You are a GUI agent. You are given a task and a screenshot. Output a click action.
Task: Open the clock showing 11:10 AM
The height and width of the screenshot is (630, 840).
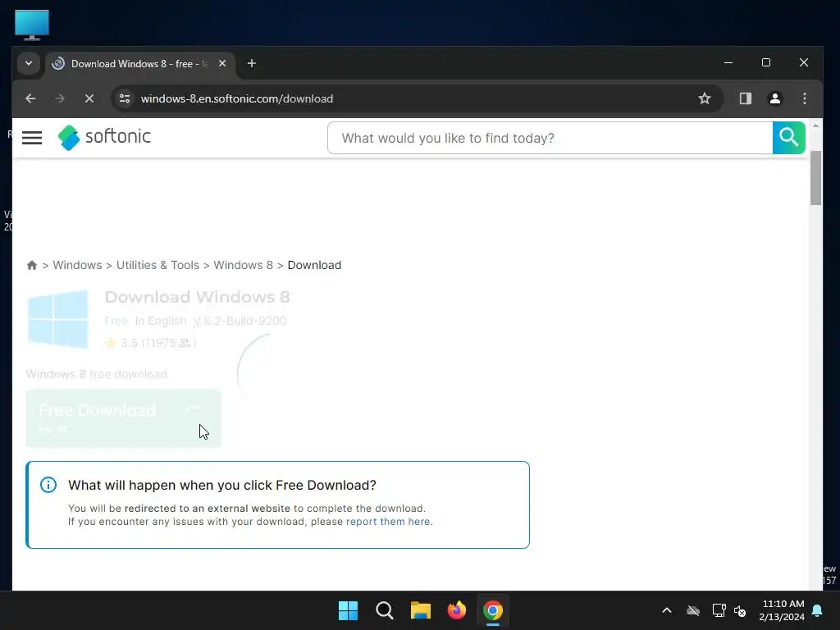point(782,610)
